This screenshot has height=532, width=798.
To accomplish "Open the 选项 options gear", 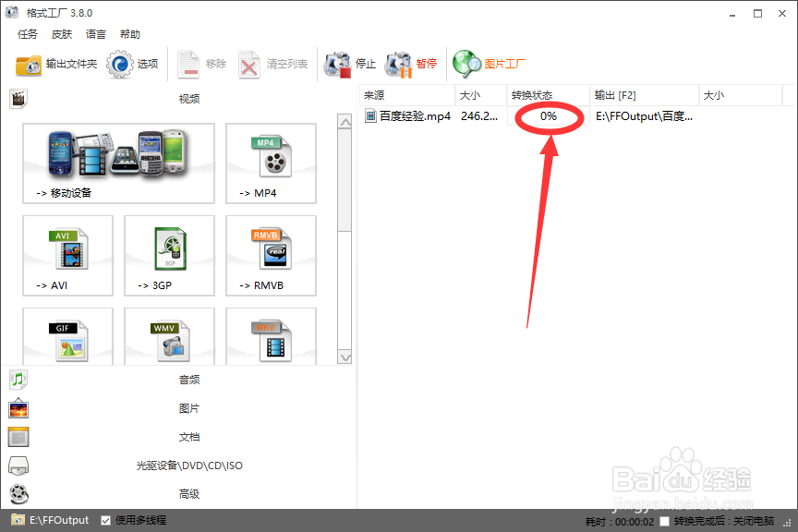I will click(132, 64).
